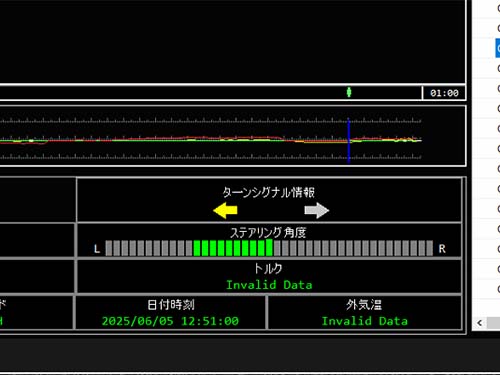Click the red and green signal line in the graph
The image size is (500, 375).
click(211, 140)
